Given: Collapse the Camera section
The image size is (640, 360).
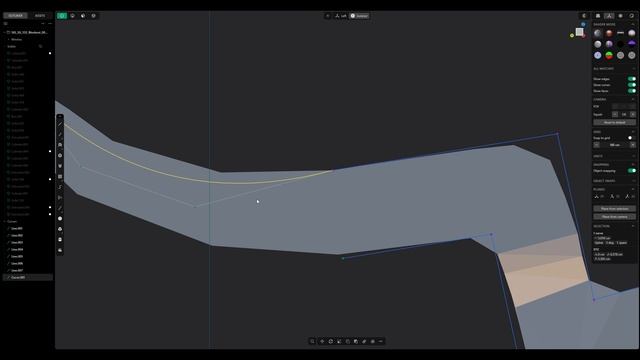Looking at the screenshot, I should click(633, 99).
